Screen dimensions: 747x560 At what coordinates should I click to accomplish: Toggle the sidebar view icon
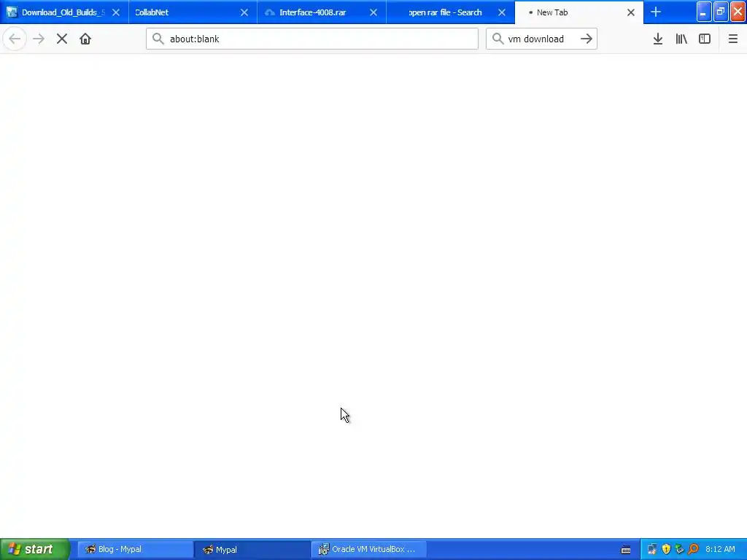coord(705,39)
